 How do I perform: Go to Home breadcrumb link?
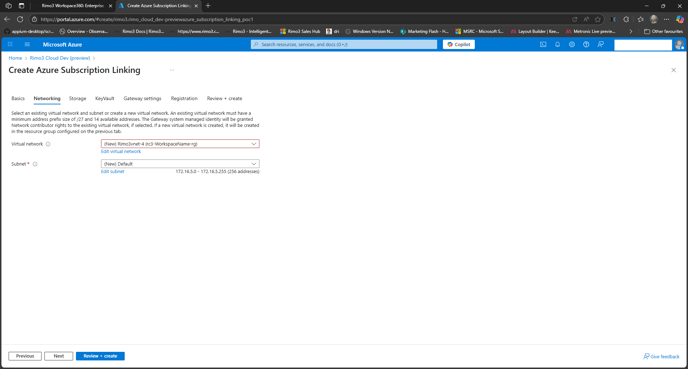15,58
